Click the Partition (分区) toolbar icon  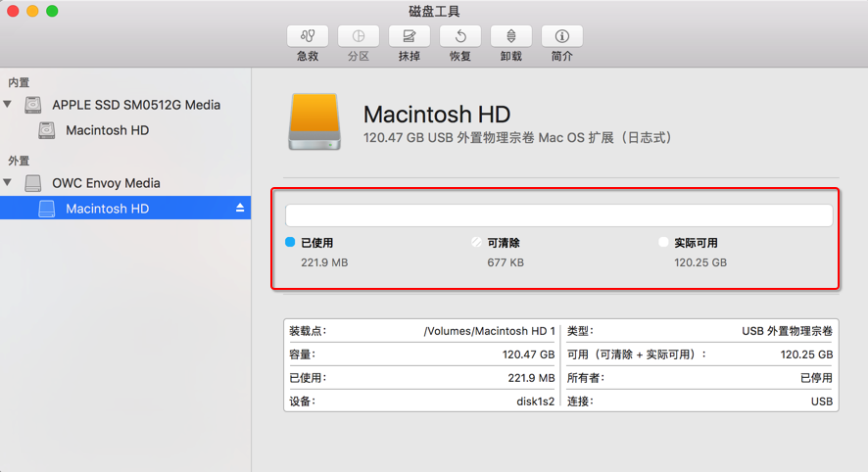tap(359, 36)
